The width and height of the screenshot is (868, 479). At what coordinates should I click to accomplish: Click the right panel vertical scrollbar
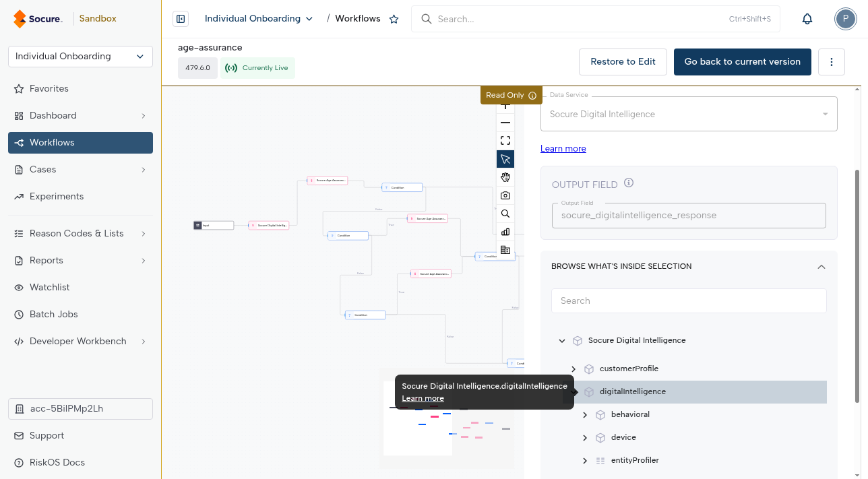click(x=857, y=286)
